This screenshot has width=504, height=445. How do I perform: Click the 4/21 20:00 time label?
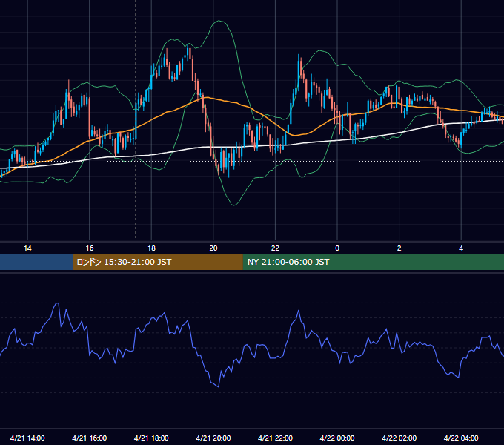pos(213,438)
